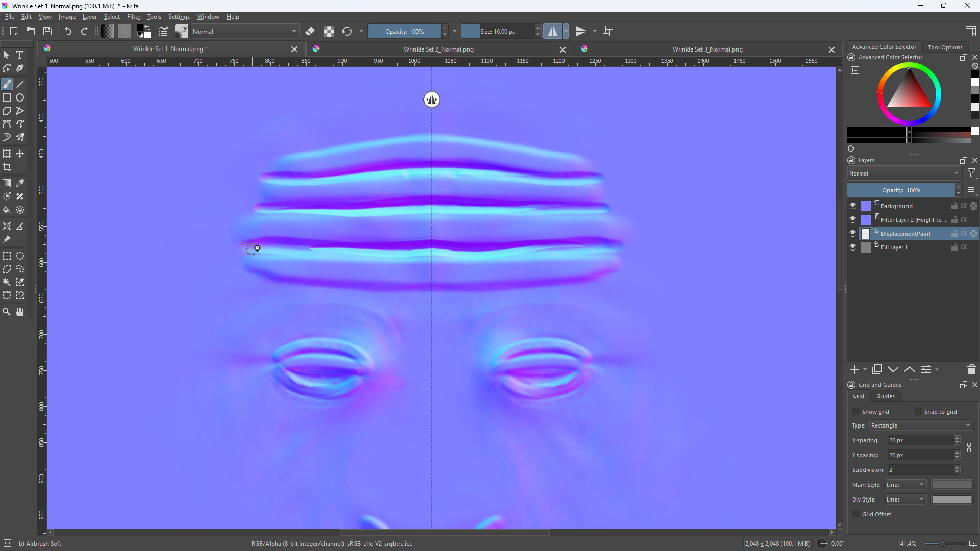Image resolution: width=980 pixels, height=551 pixels.
Task: Enable the Show grid checkbox
Action: click(856, 412)
